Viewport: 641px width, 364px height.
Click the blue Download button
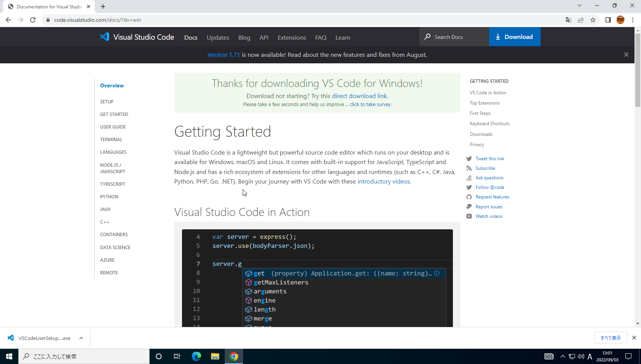pos(515,37)
